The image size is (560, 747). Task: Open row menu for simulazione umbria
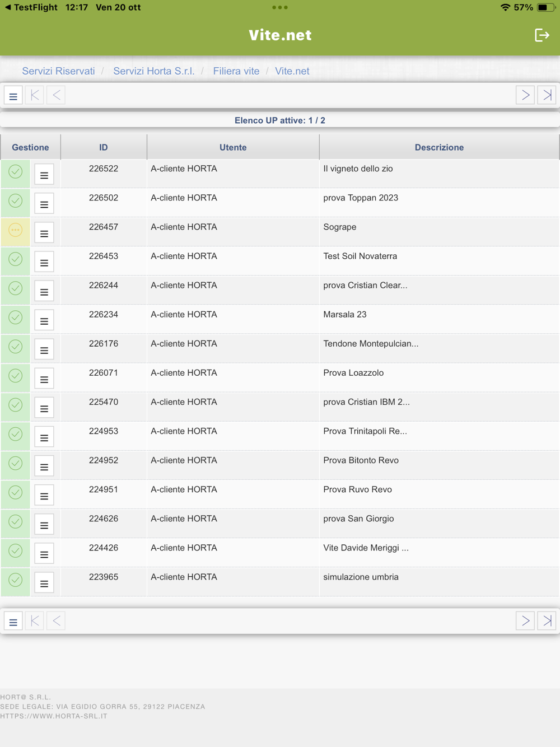tap(44, 582)
